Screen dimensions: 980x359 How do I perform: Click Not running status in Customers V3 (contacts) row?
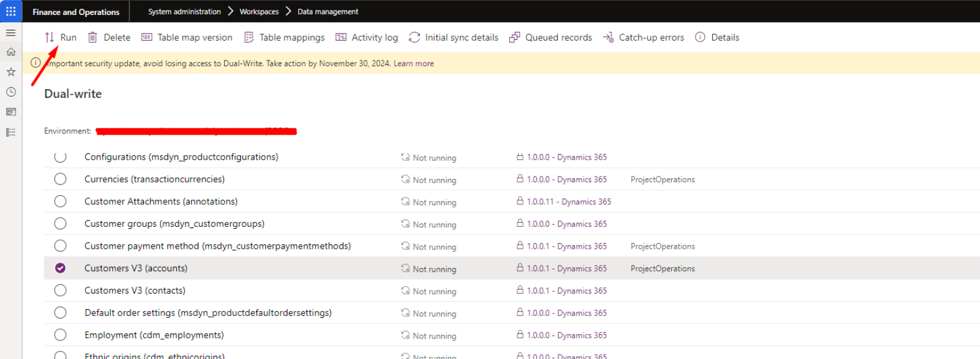[x=435, y=292]
